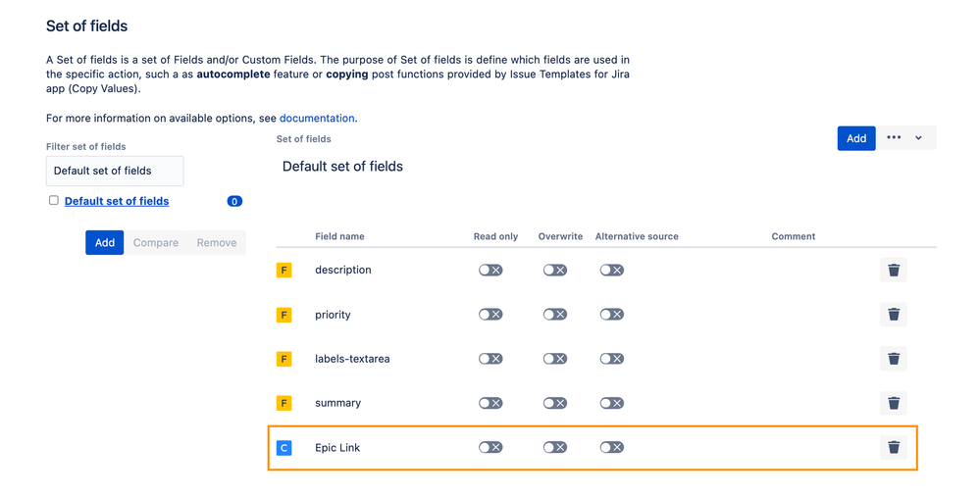
Task: Delete the description field row
Action: 893,270
